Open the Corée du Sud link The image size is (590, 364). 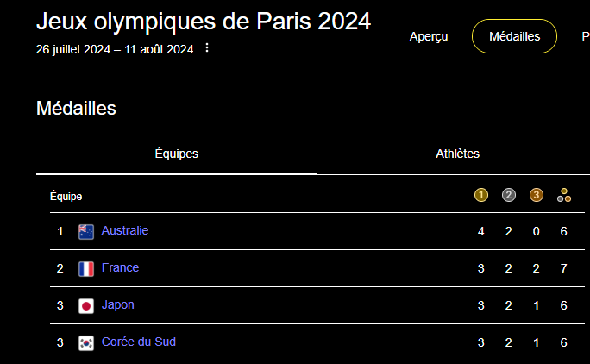point(139,342)
